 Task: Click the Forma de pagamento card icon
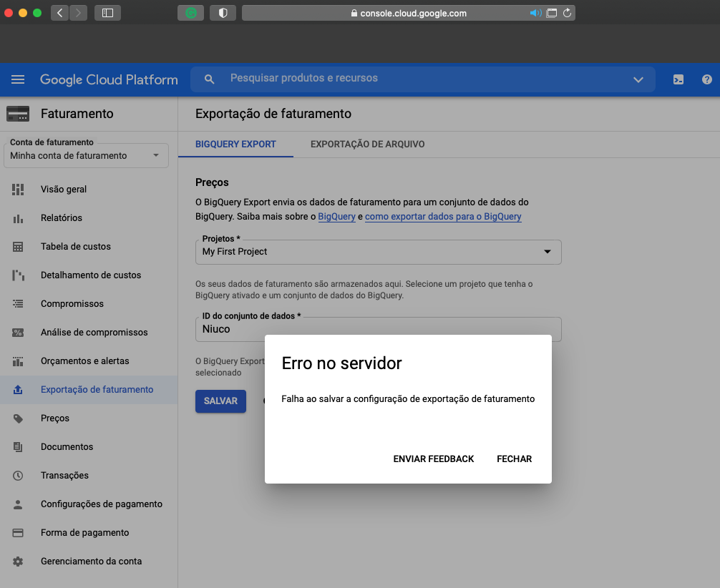18,533
